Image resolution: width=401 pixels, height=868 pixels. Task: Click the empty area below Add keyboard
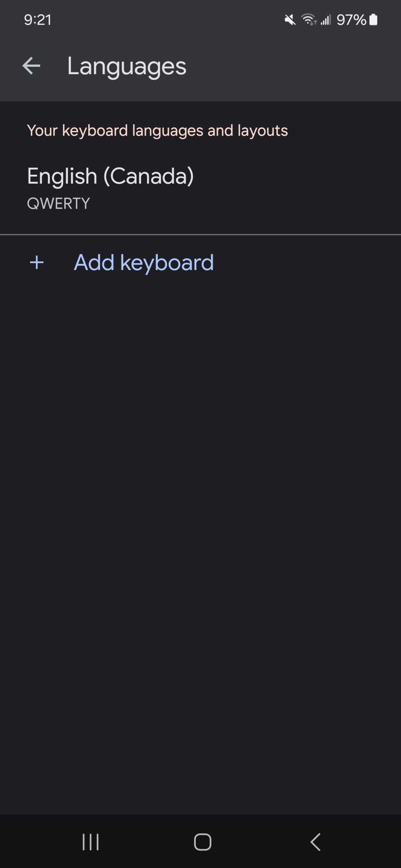click(x=200, y=522)
